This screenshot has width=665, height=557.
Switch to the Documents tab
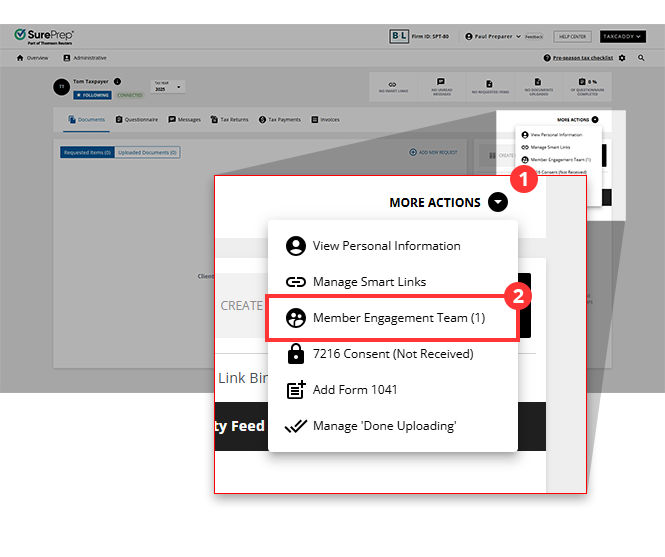[x=87, y=120]
